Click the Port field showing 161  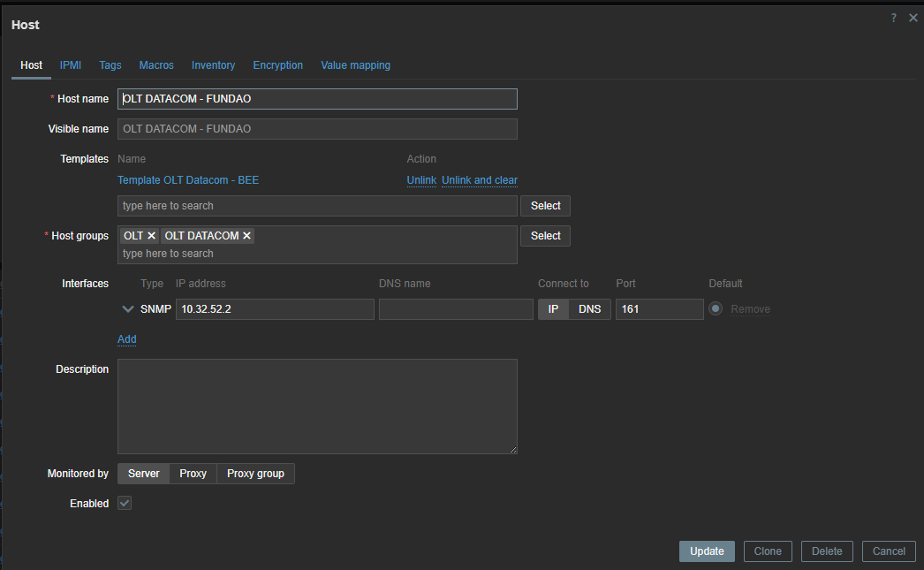pos(659,309)
